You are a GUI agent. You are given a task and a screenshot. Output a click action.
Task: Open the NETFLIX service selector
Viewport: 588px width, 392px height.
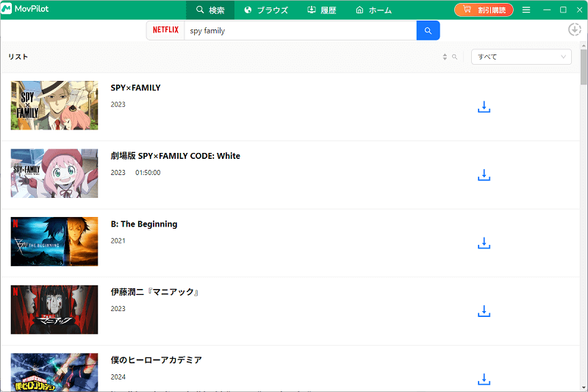click(x=165, y=31)
